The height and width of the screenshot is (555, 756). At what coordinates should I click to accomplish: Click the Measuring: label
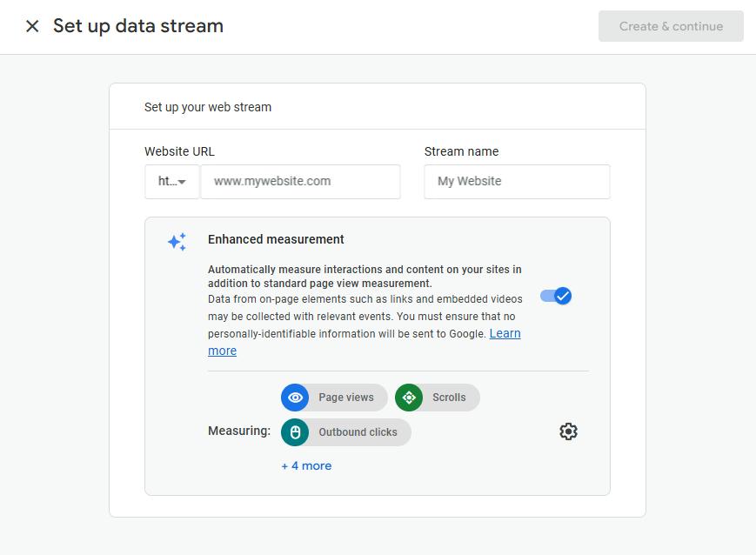(x=239, y=431)
